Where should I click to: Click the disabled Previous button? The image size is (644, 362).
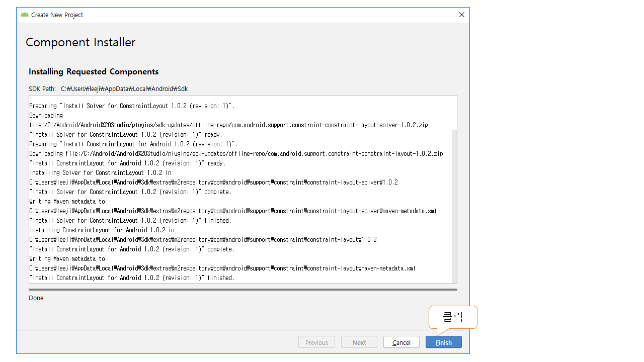316,342
